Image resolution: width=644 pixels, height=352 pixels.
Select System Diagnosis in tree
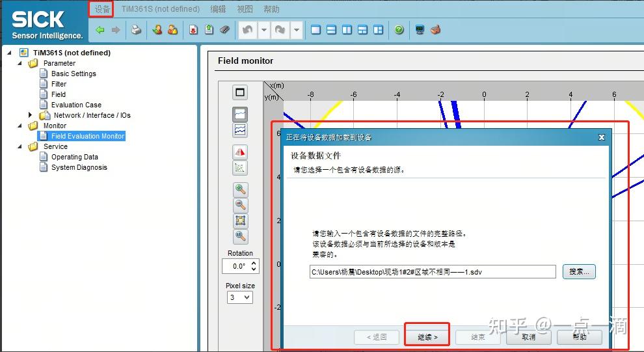click(x=79, y=167)
